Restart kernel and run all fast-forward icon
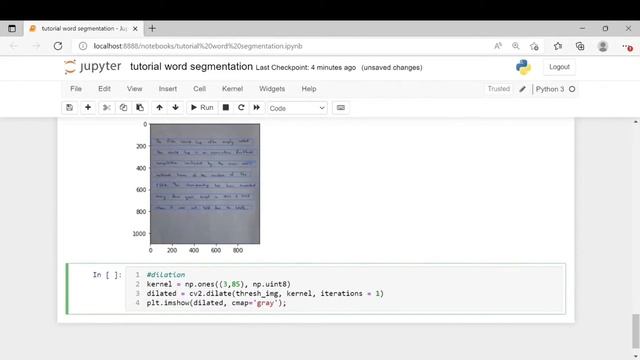Image resolution: width=640 pixels, height=360 pixels. coord(256,108)
